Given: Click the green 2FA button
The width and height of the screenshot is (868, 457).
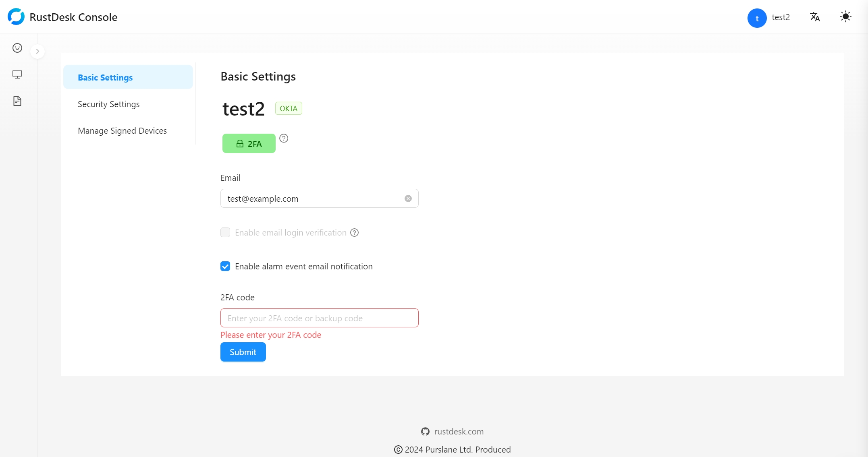Looking at the screenshot, I should click(249, 144).
